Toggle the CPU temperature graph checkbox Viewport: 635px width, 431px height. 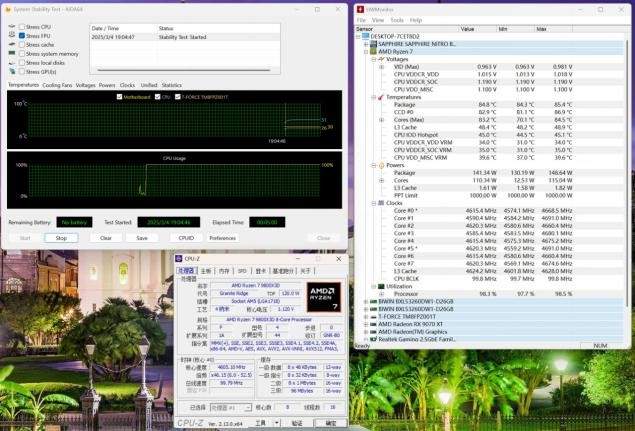click(158, 97)
